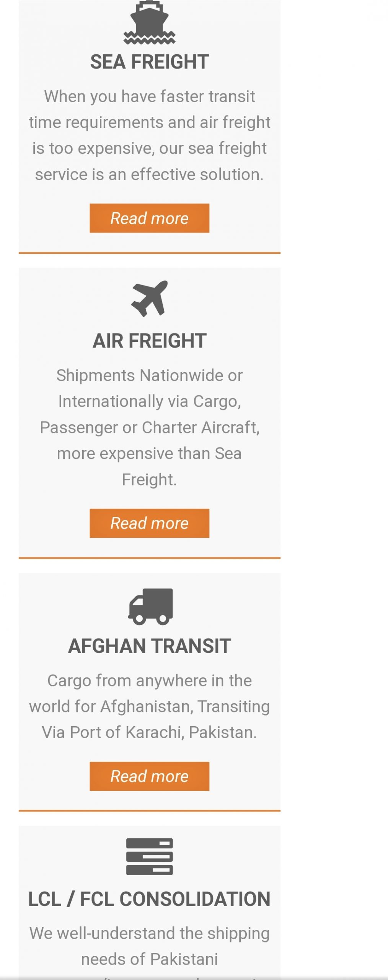
Task: Select the LCL / FCL CONSOLIDATION heading
Action: (x=150, y=899)
